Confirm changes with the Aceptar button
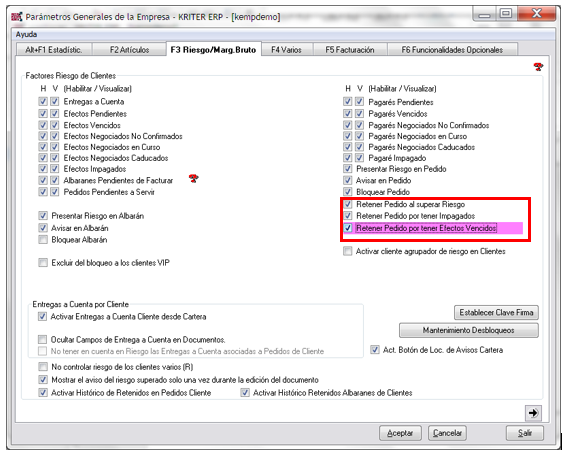This screenshot has height=453, width=565. click(x=400, y=433)
